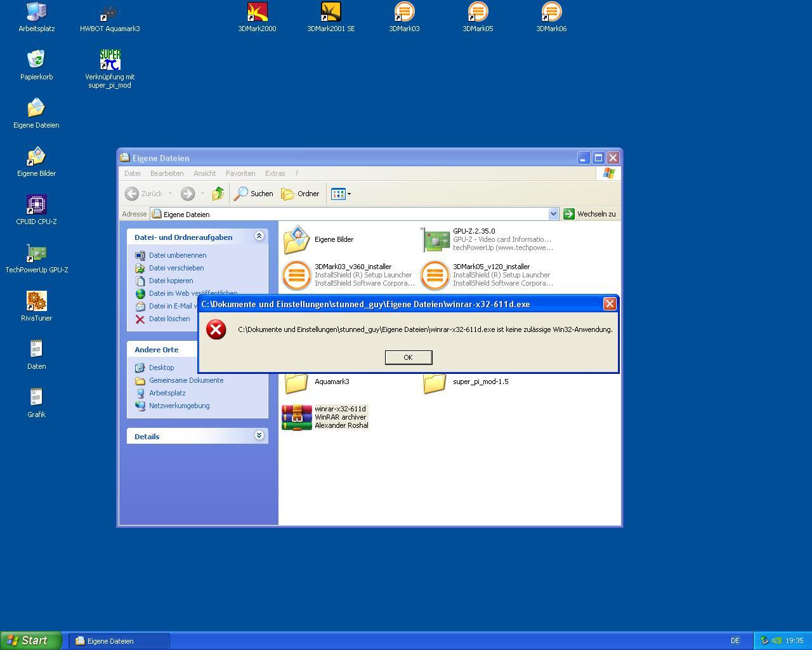Image resolution: width=812 pixels, height=650 pixels.
Task: Open the Extras menu
Action: point(275,173)
